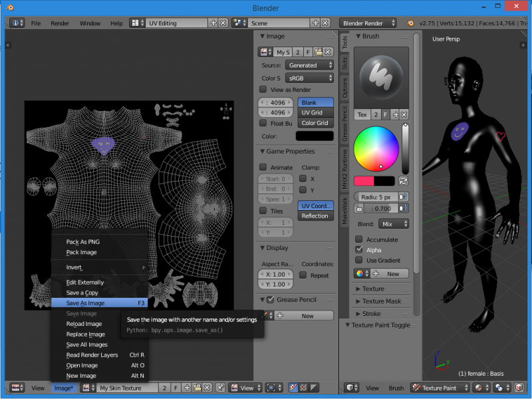Enable the Accumulate checkbox

(359, 239)
